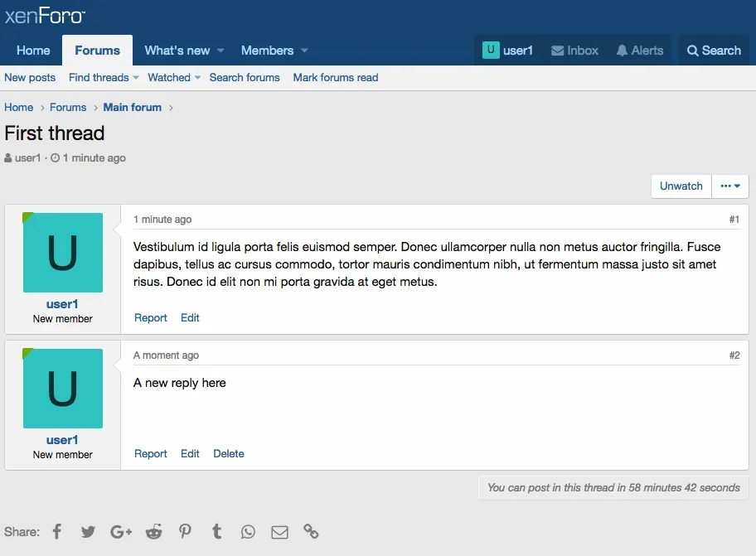Open the three-dot thread options menu
The image size is (756, 556).
(730, 186)
